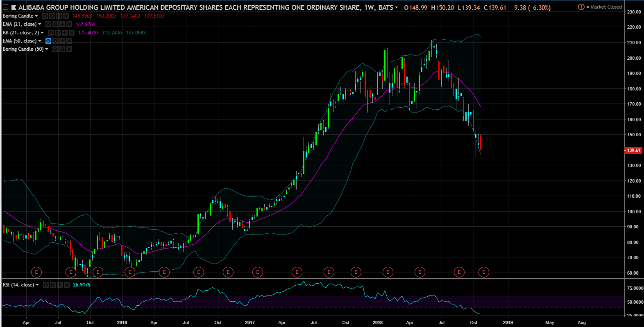Open EMA (21, close) settings gear
The width and height of the screenshot is (644, 327).
point(55,24)
